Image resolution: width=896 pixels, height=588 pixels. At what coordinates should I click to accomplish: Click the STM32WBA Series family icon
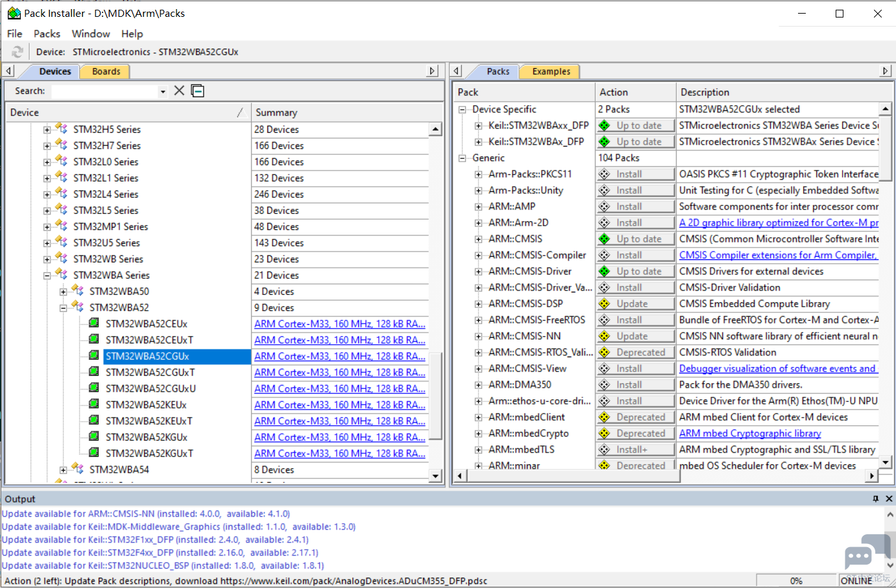click(x=62, y=274)
